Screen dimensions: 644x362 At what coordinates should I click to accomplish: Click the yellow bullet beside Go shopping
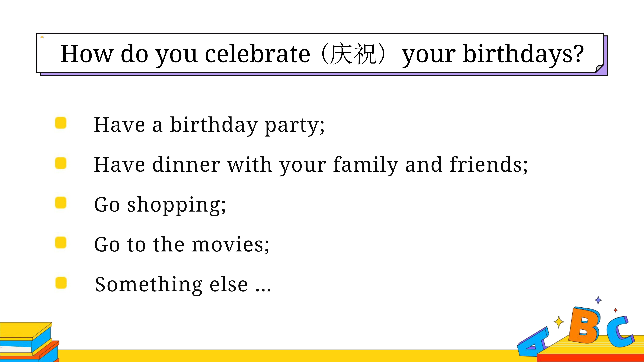click(x=61, y=202)
